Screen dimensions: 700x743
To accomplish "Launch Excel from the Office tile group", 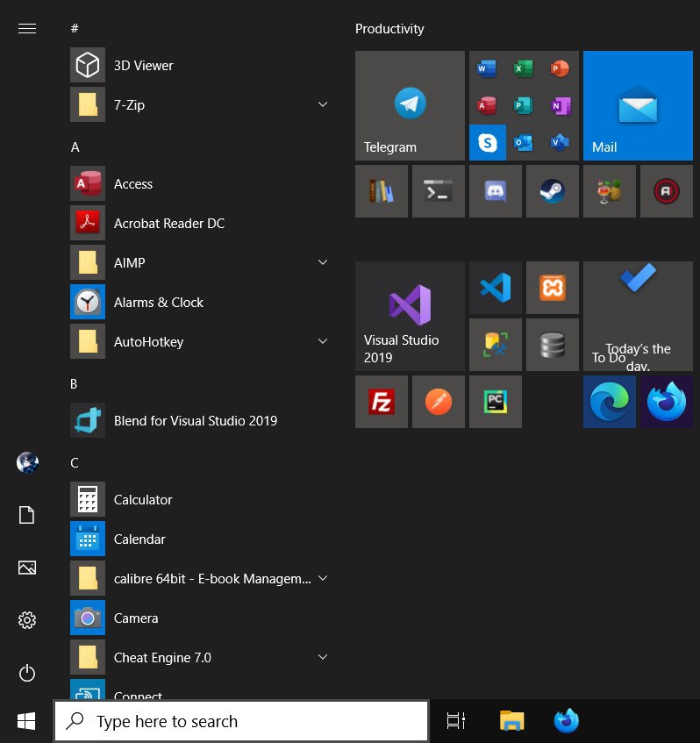I will coord(523,68).
